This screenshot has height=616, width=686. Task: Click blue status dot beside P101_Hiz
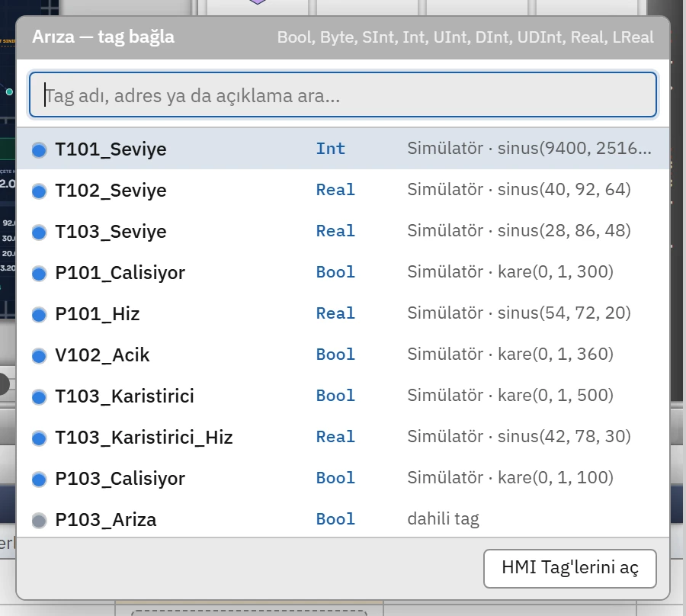[x=39, y=315]
